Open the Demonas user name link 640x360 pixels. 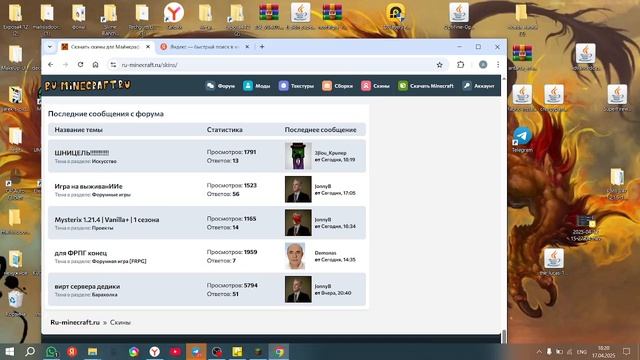tap(325, 253)
